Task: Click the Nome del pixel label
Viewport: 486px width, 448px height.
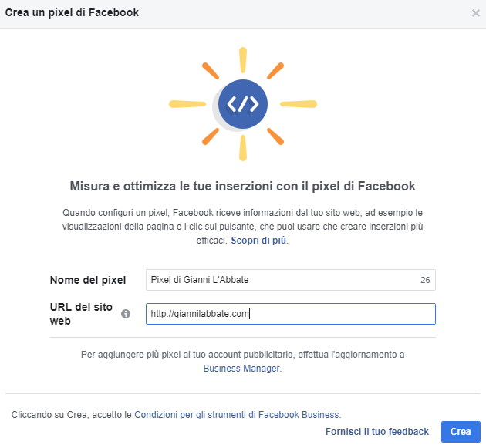Action: [x=87, y=280]
